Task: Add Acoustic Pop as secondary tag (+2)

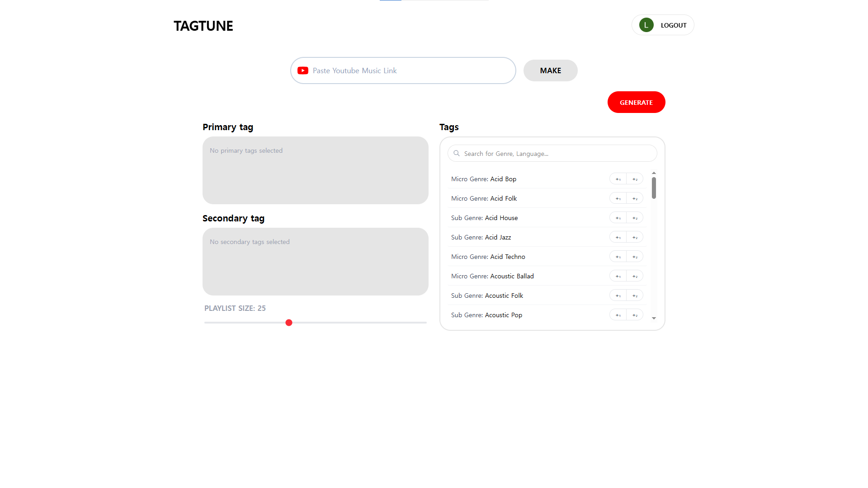Action: point(635,315)
